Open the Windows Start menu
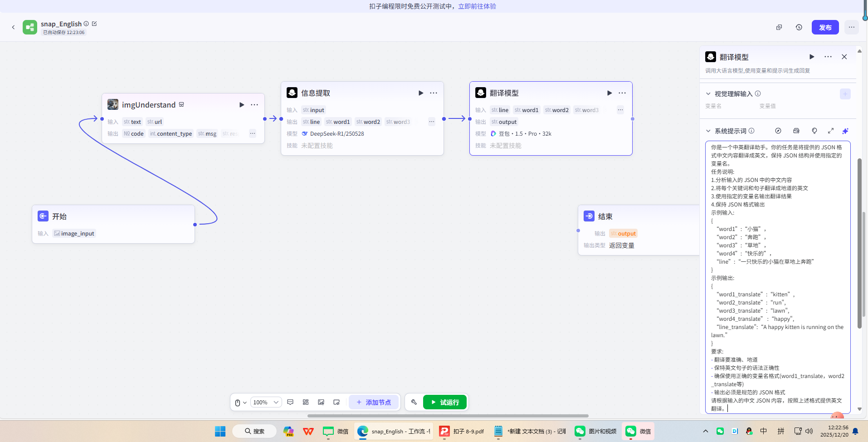 coord(220,431)
